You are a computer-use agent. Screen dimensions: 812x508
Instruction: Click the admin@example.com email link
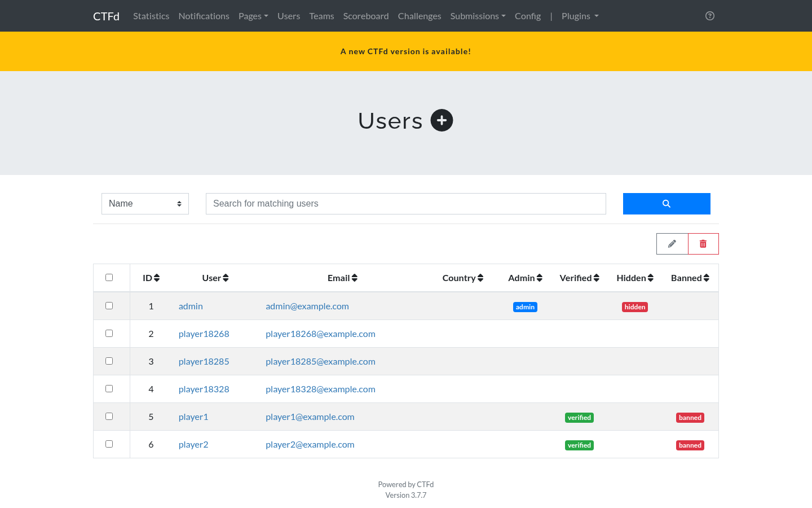[307, 306]
